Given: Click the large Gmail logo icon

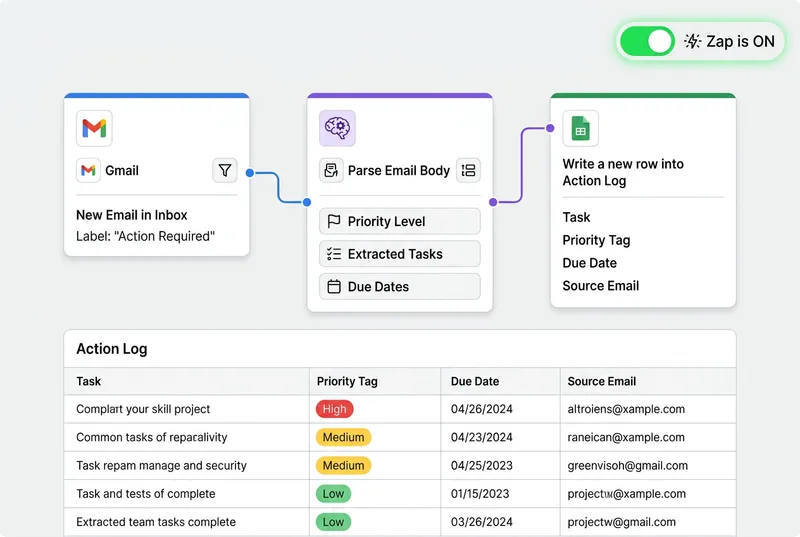Looking at the screenshot, I should (94, 128).
